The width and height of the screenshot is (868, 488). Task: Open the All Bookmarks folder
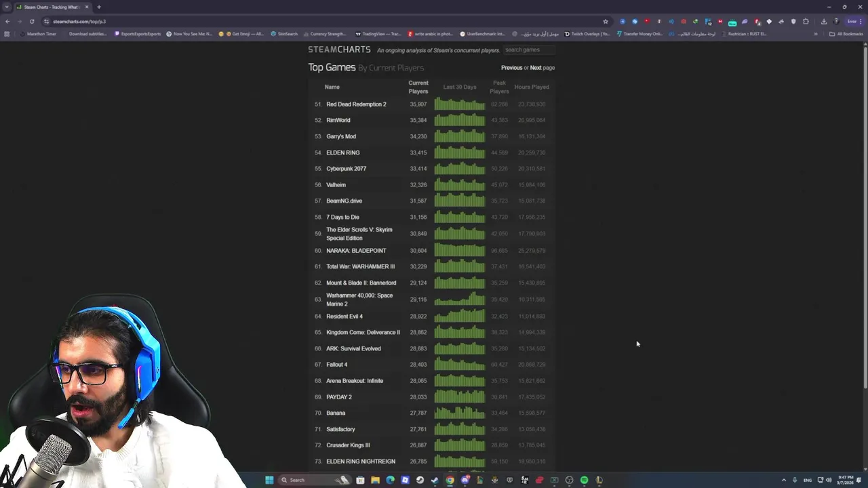click(x=846, y=34)
